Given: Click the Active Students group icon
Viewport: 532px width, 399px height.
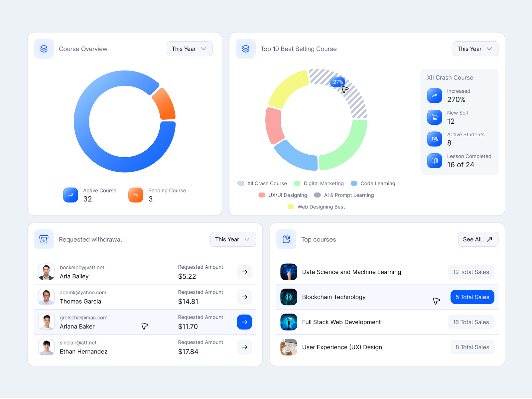Looking at the screenshot, I should (x=435, y=139).
